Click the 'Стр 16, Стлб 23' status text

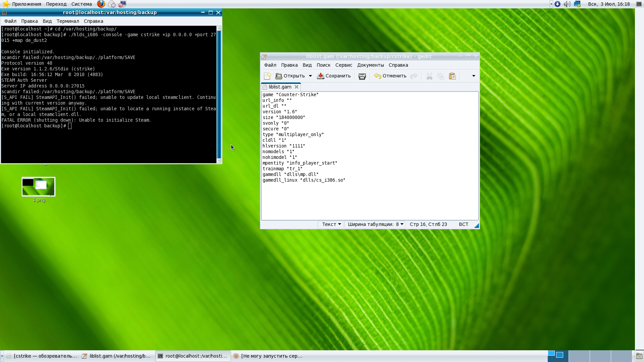coord(428,225)
